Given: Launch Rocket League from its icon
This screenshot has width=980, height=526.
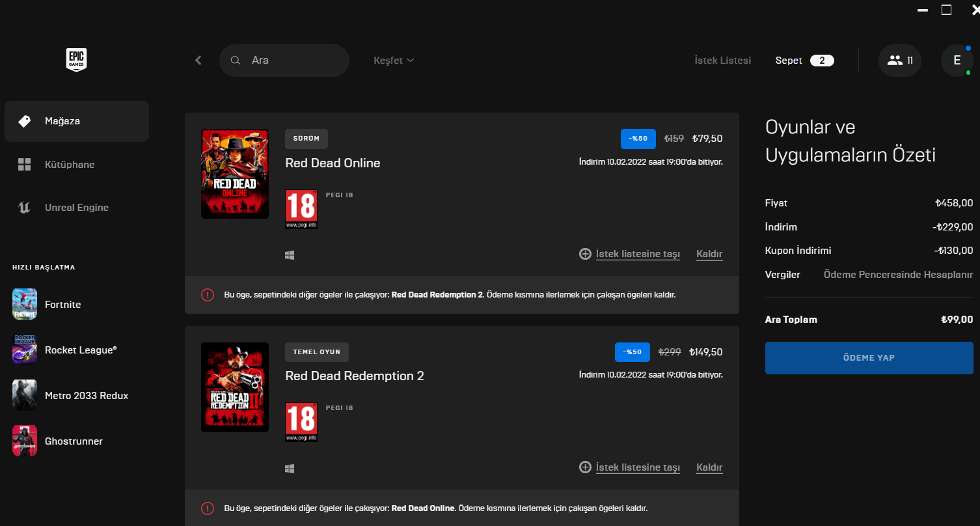Looking at the screenshot, I should (25, 350).
